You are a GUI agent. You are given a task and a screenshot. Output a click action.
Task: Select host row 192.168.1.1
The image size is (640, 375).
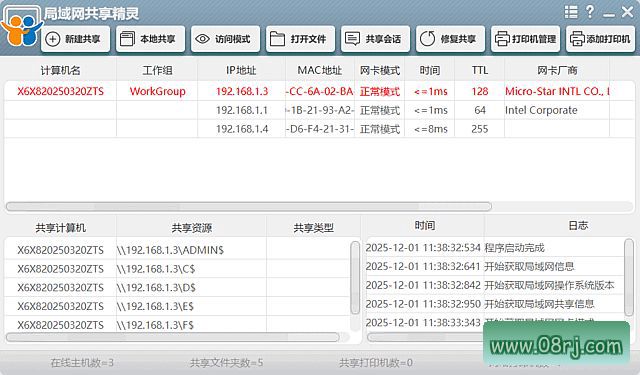pos(320,110)
